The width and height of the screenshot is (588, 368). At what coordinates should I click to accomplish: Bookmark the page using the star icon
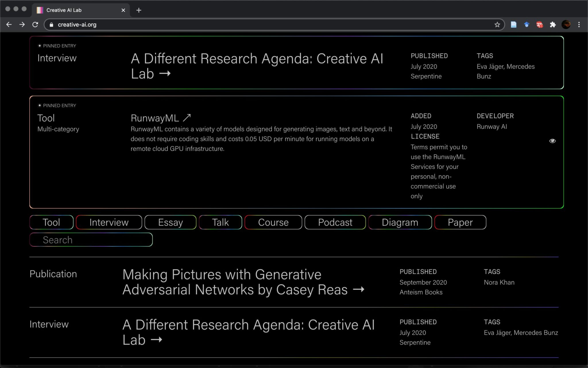coord(497,24)
